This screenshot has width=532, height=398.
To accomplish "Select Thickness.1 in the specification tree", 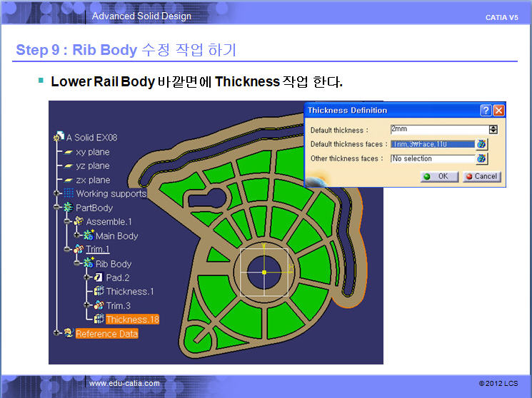I will [129, 292].
